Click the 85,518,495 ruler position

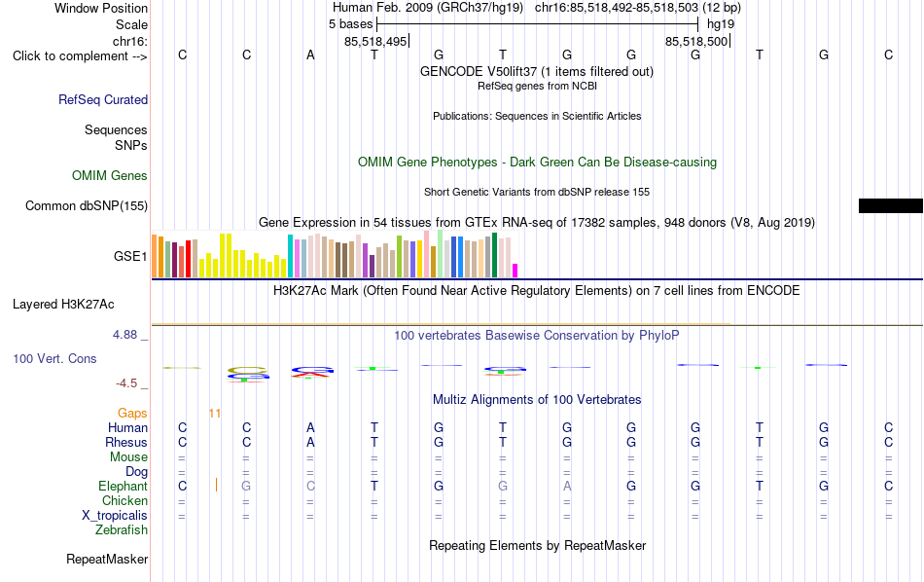376,41
